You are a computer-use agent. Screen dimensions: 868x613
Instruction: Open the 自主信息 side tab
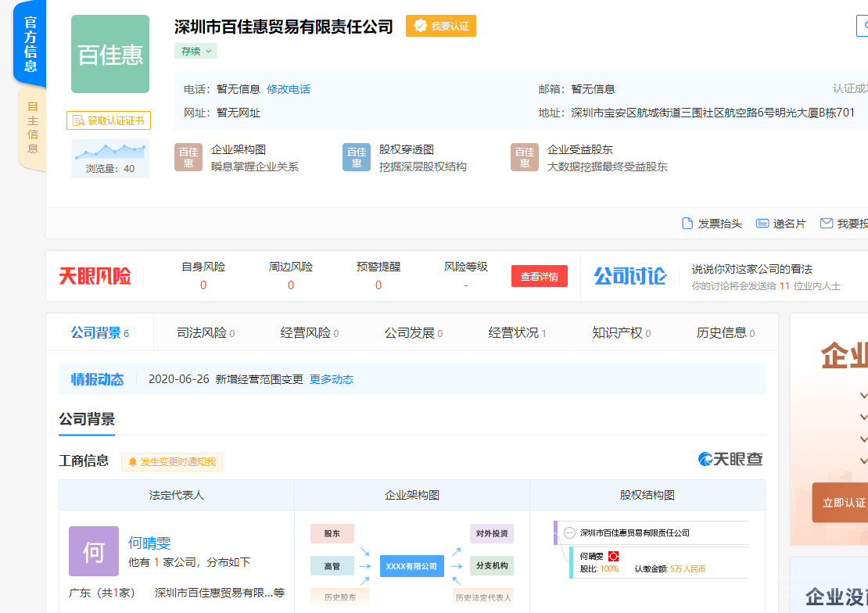click(x=32, y=127)
